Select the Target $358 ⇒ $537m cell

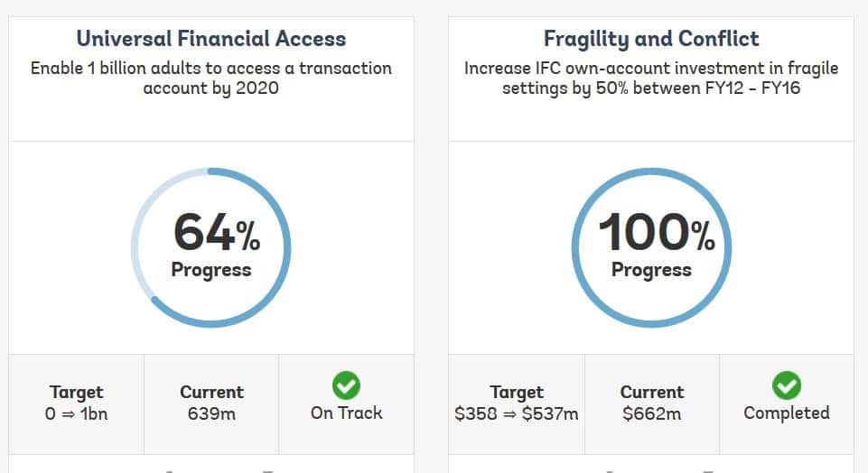517,403
